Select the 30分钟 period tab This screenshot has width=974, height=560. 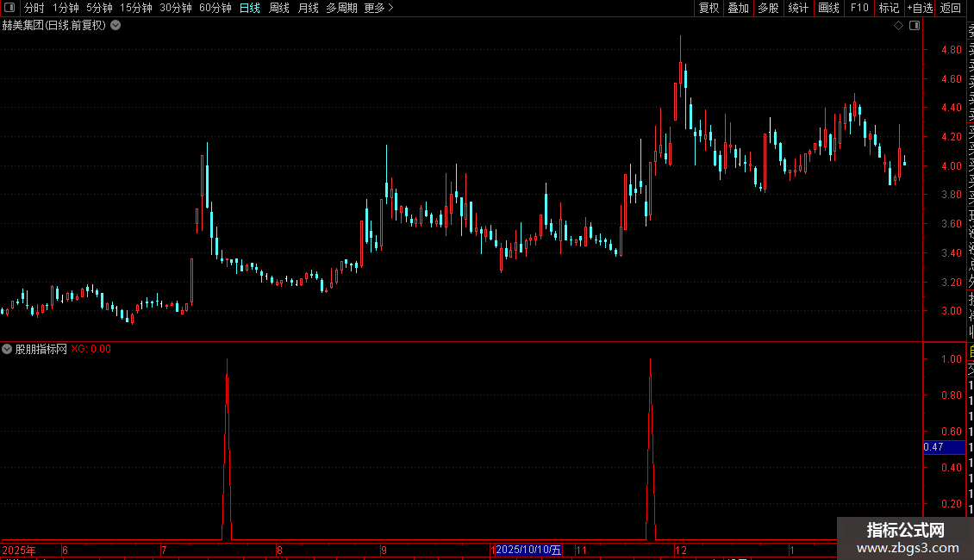coord(176,8)
